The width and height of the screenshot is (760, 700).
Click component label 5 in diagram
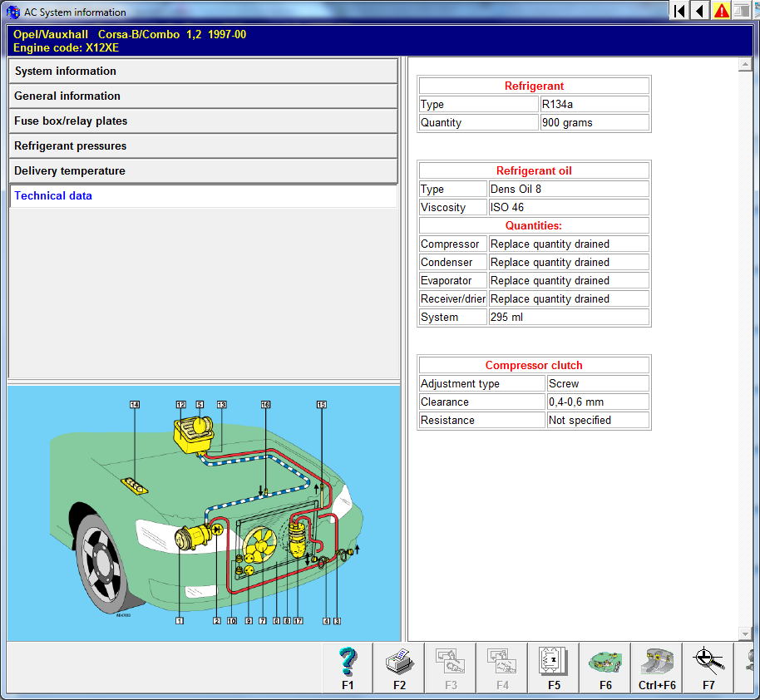tap(200, 404)
